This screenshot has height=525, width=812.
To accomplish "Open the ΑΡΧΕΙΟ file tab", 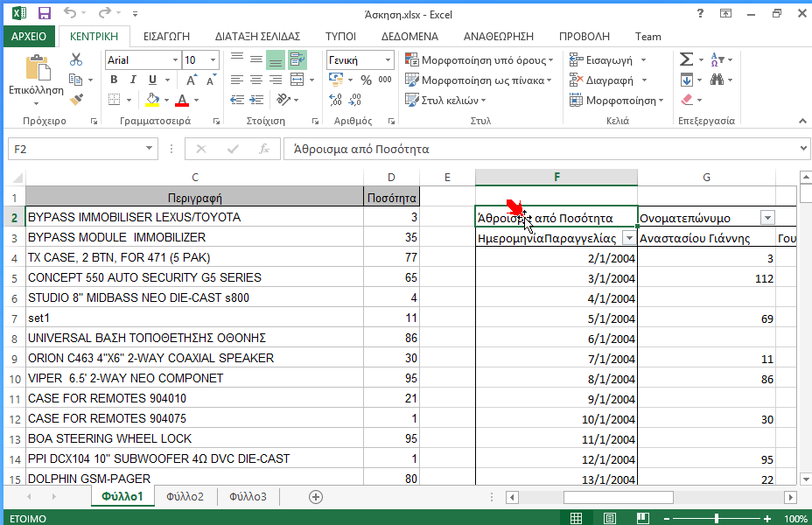I will point(29,36).
